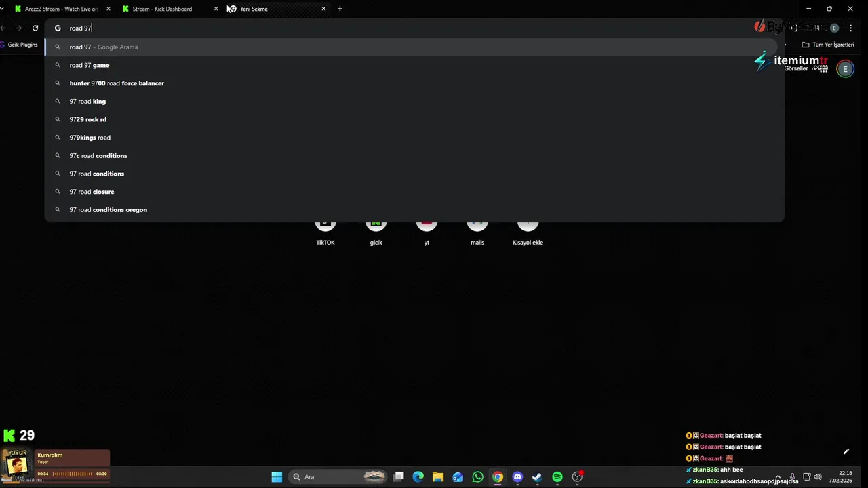Close the Kick Dashboard tab
The height and width of the screenshot is (488, 868).
[216, 9]
